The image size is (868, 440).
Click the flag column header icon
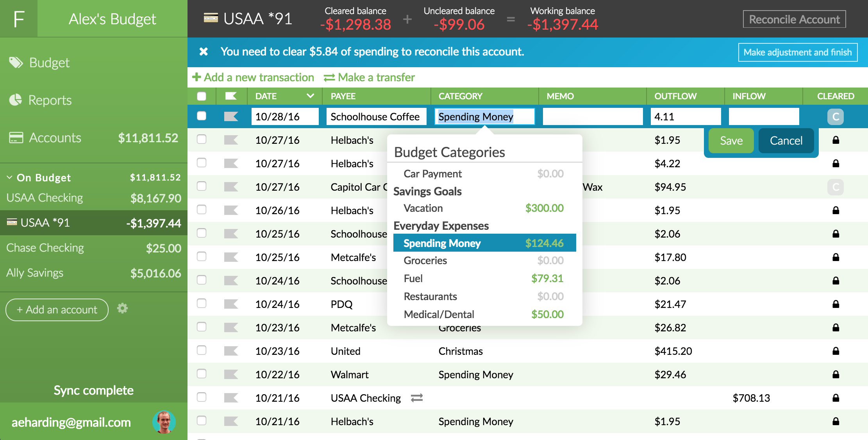point(231,96)
